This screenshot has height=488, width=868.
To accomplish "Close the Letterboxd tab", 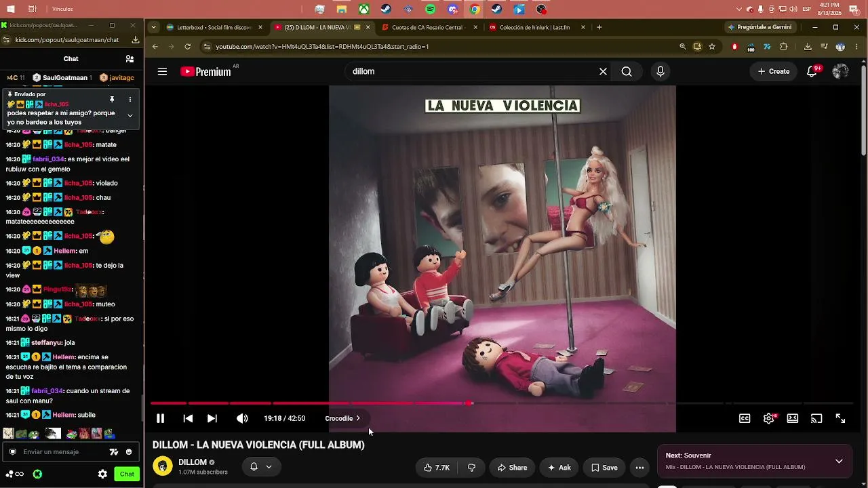I will [x=260, y=28].
